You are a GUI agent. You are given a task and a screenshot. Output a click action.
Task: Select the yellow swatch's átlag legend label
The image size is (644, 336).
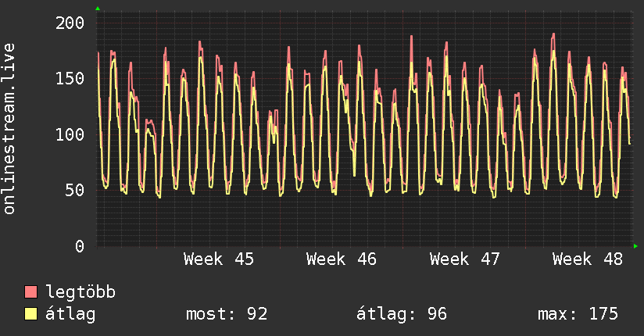[x=70, y=314]
